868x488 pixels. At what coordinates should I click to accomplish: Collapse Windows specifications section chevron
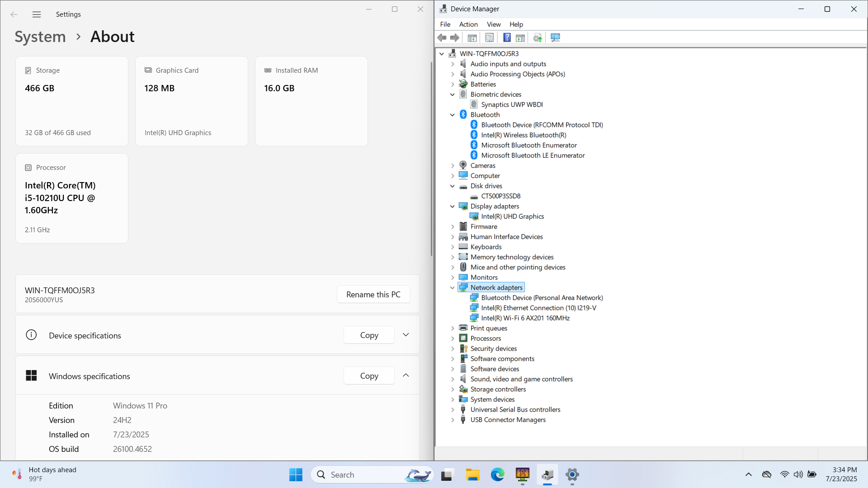(406, 375)
